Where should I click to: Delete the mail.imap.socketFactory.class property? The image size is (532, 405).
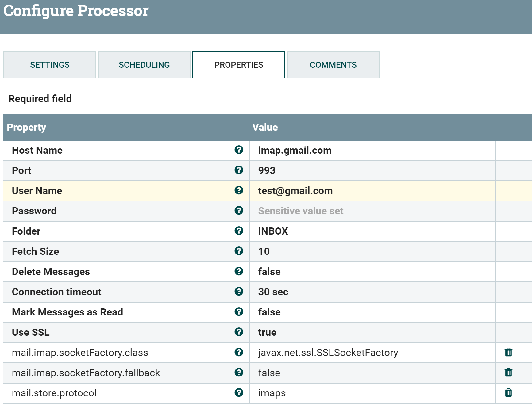pyautogui.click(x=508, y=352)
